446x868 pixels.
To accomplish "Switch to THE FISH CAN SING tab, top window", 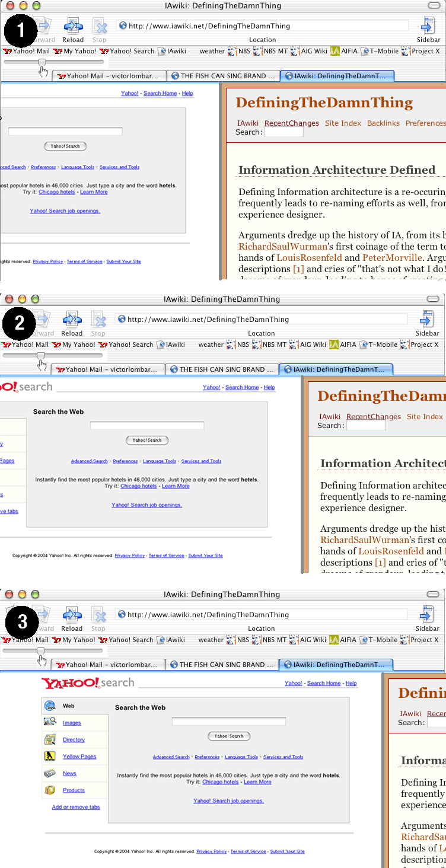I will (223, 76).
